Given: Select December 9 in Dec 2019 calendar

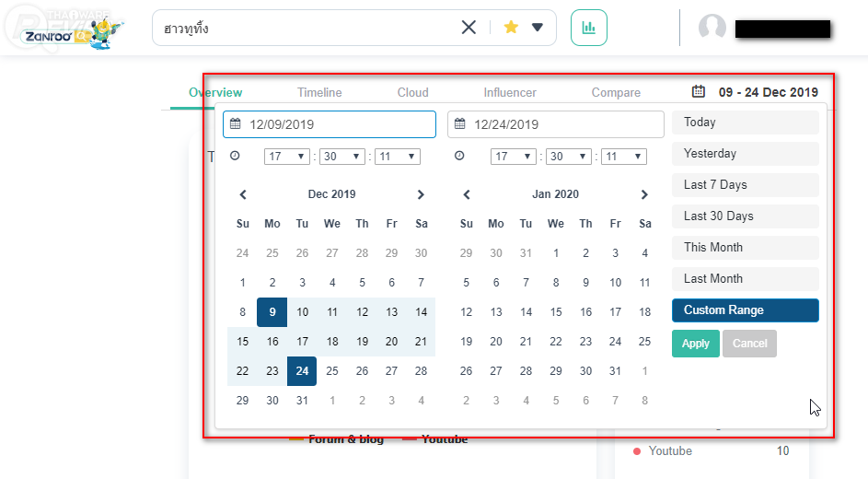Looking at the screenshot, I should coord(272,312).
